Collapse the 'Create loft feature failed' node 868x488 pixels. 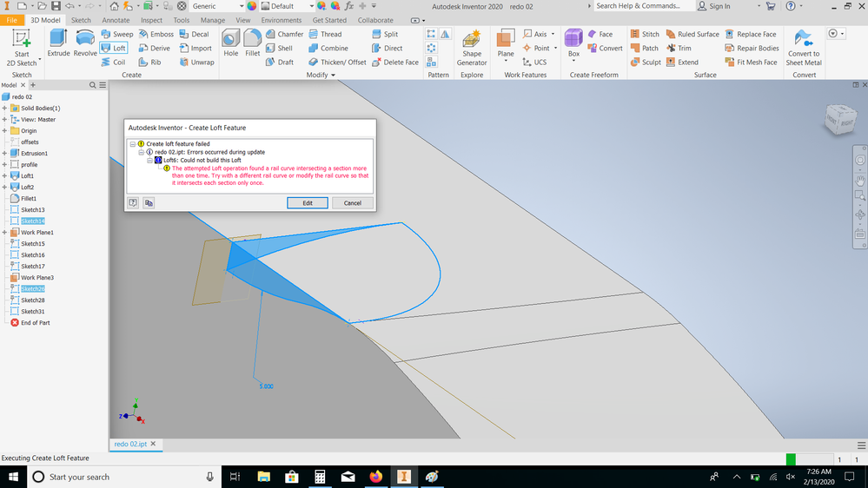point(133,144)
